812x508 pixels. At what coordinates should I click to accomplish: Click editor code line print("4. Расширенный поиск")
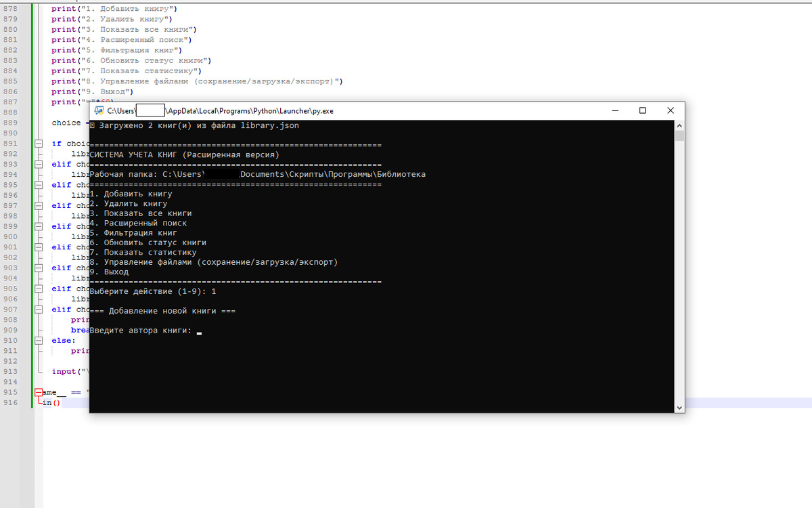tap(122, 40)
